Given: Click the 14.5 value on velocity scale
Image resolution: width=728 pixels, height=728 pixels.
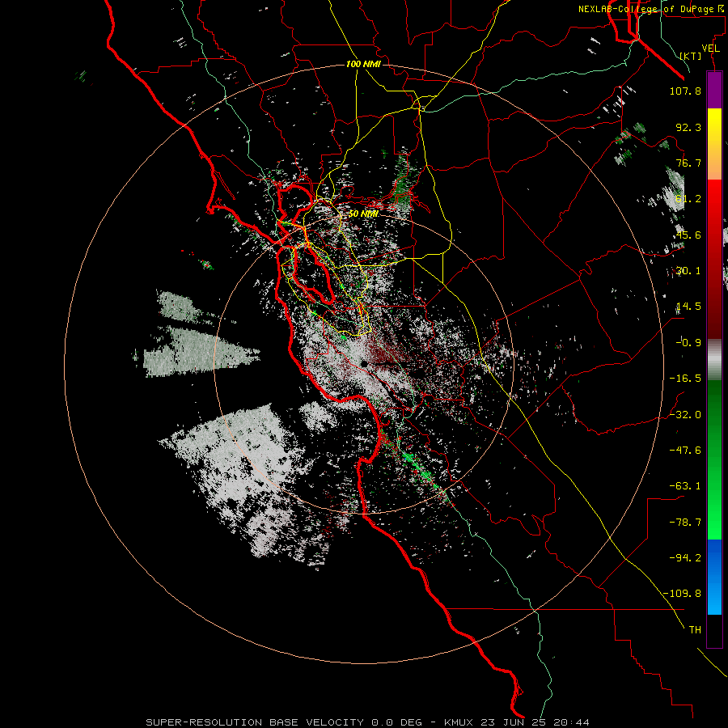Looking at the screenshot, I should pos(688,307).
